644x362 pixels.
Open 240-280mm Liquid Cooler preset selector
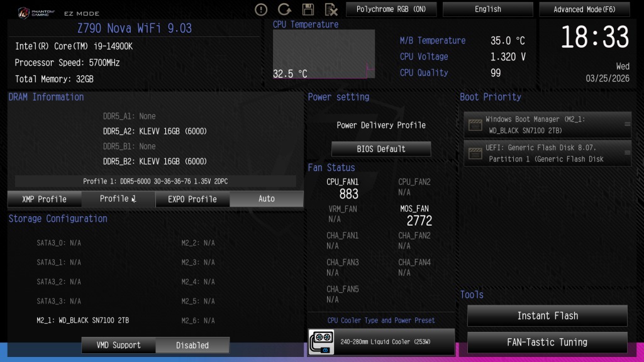(x=381, y=342)
